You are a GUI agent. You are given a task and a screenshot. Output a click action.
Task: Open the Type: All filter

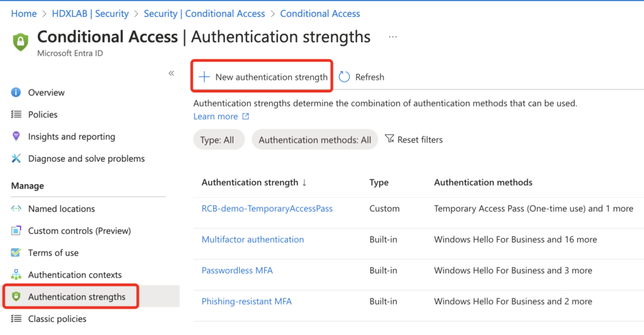pos(217,140)
